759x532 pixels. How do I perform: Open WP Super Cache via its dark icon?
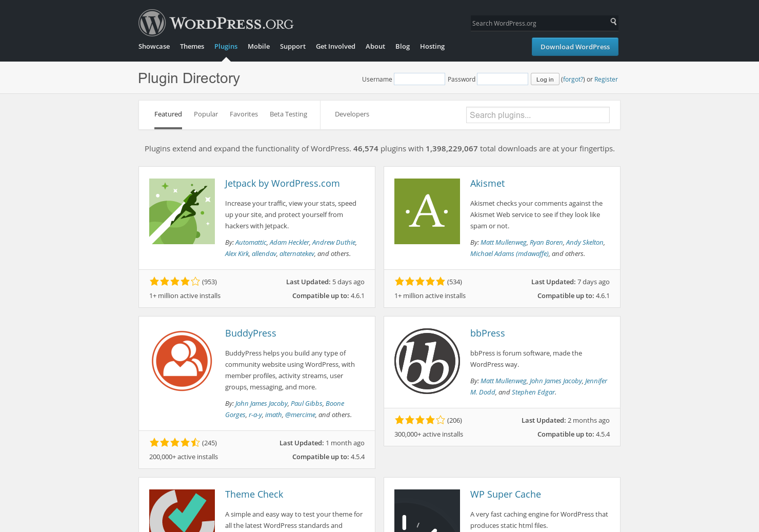[427, 513]
